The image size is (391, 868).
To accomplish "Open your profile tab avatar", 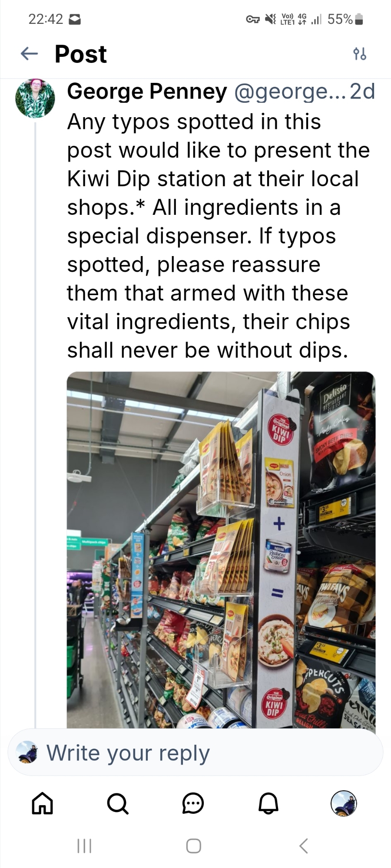I will click(x=344, y=803).
